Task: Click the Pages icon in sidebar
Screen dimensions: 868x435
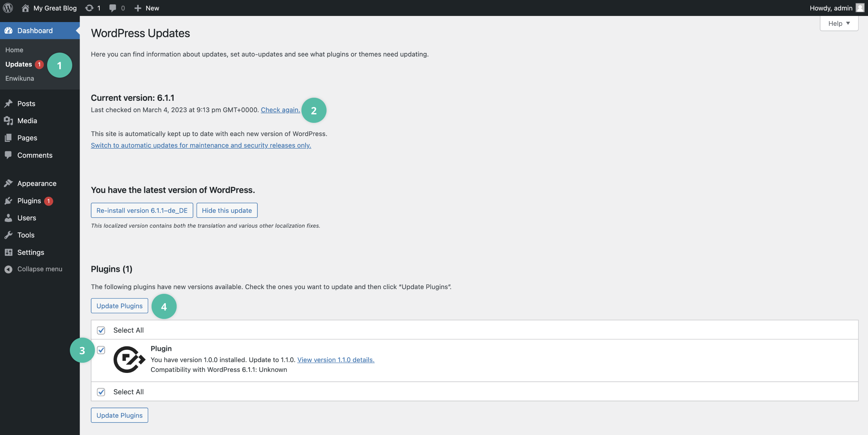Action: (8, 138)
